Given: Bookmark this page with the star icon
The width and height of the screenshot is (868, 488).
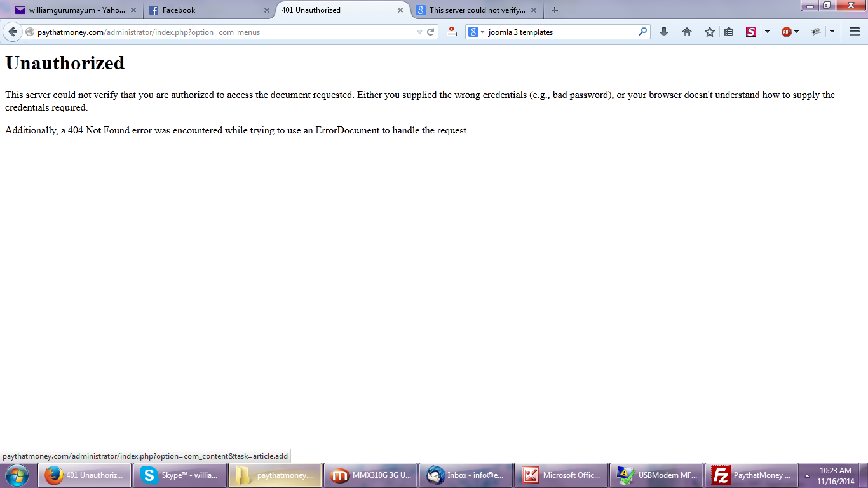Looking at the screenshot, I should pos(710,32).
